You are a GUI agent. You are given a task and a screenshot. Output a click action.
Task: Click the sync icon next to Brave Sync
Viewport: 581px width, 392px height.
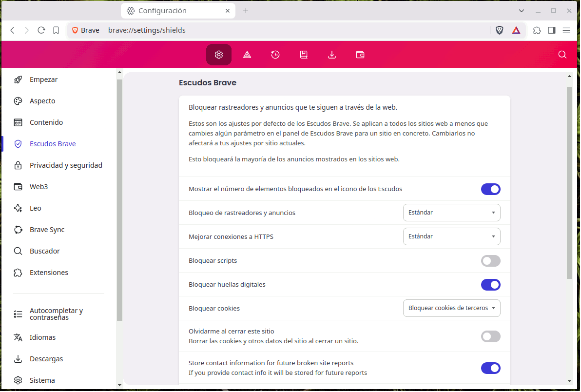coord(18,230)
